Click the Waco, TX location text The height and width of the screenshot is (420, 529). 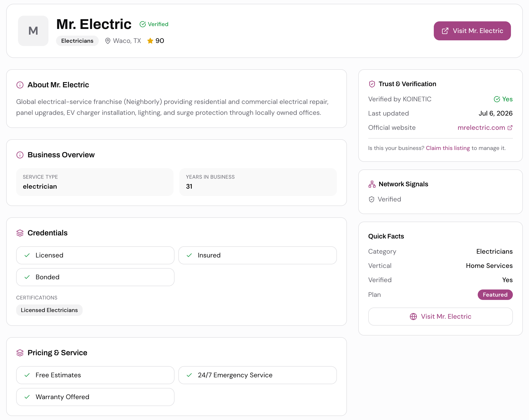click(x=127, y=41)
